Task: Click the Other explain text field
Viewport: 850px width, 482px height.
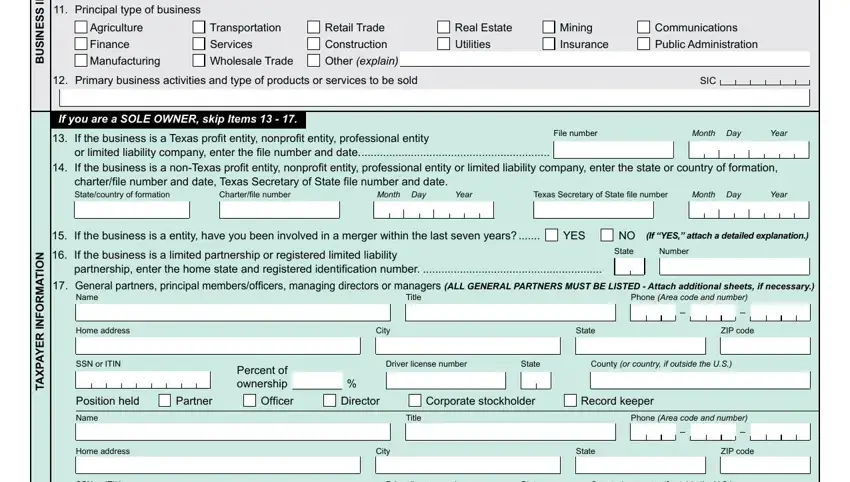Action: point(605,60)
